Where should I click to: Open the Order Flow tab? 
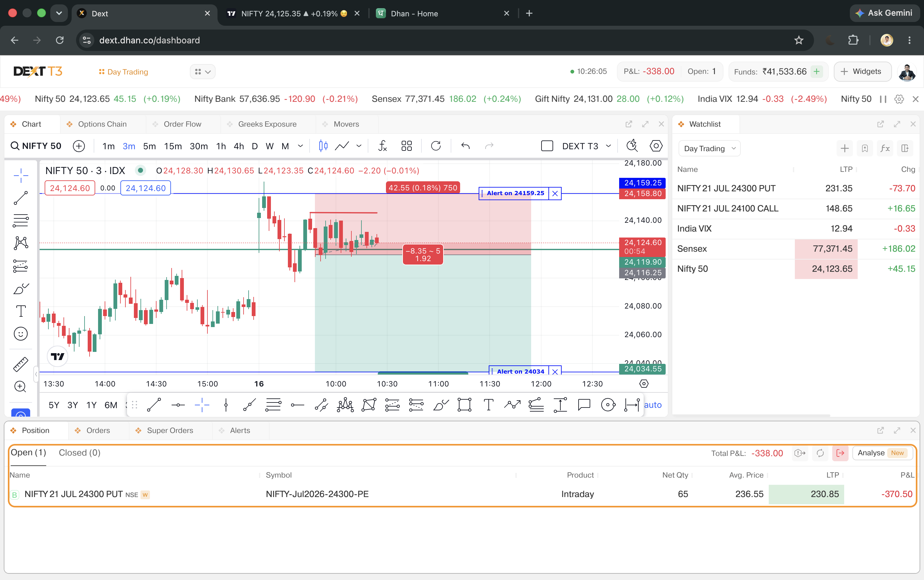coord(182,124)
